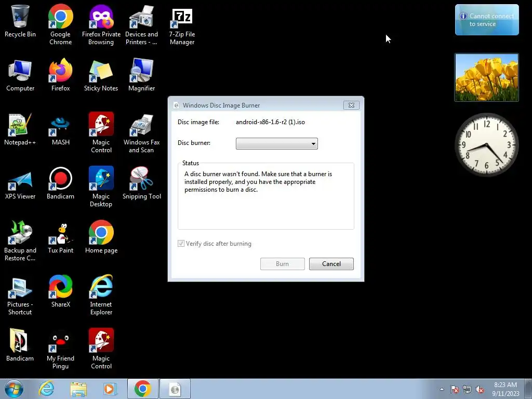Viewport: 532px width, 399px height.
Task: Click the Verify disc after burning checkbox
Action: pos(181,244)
